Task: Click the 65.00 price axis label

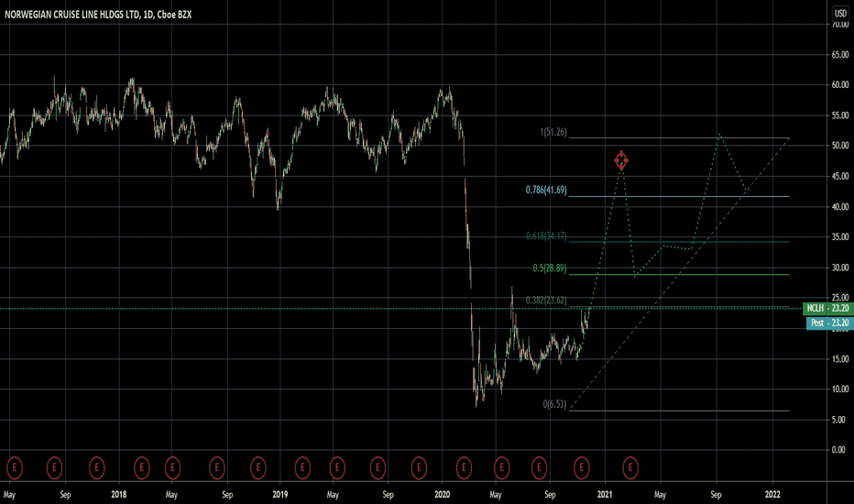Action: click(x=840, y=54)
